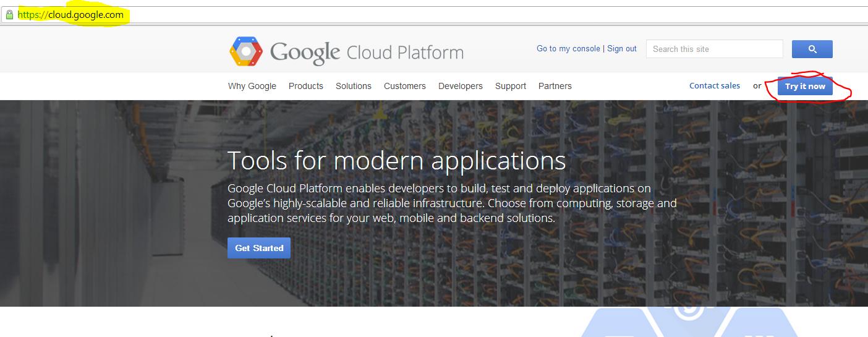Image resolution: width=868 pixels, height=337 pixels.
Task: Click the green SSL padlock icon
Action: pyautogui.click(x=9, y=15)
